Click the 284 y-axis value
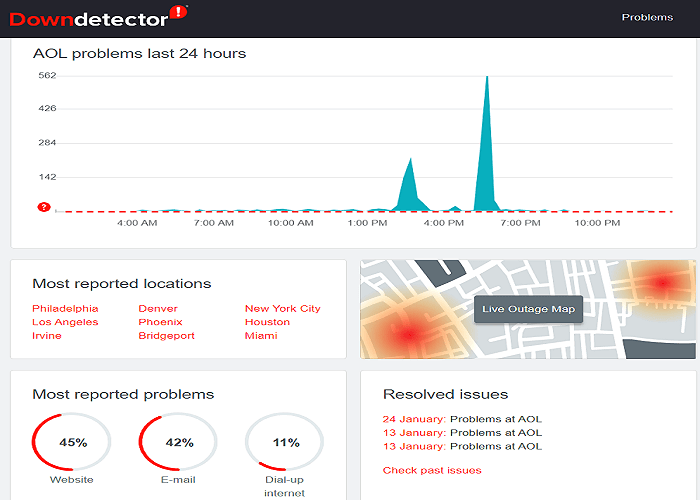This screenshot has height=500, width=700. pyautogui.click(x=47, y=142)
